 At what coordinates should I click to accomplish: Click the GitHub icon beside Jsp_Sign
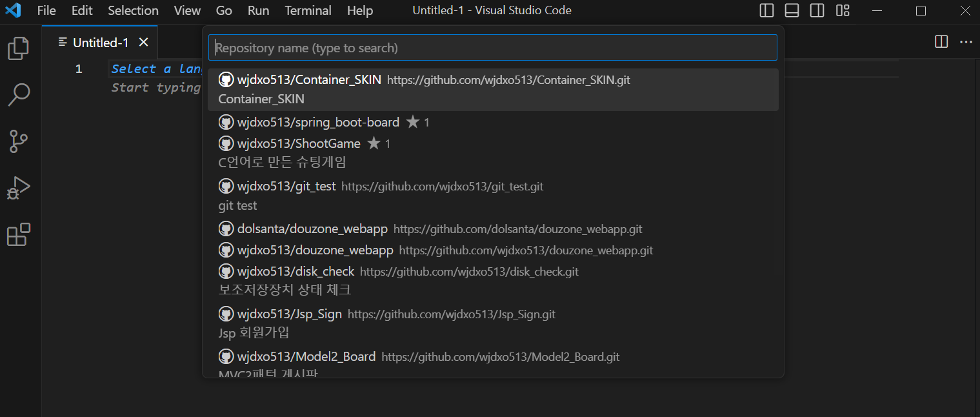(x=226, y=314)
